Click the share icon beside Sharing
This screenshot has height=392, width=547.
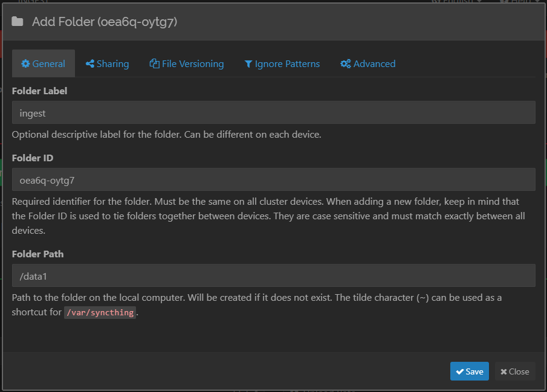coord(89,64)
